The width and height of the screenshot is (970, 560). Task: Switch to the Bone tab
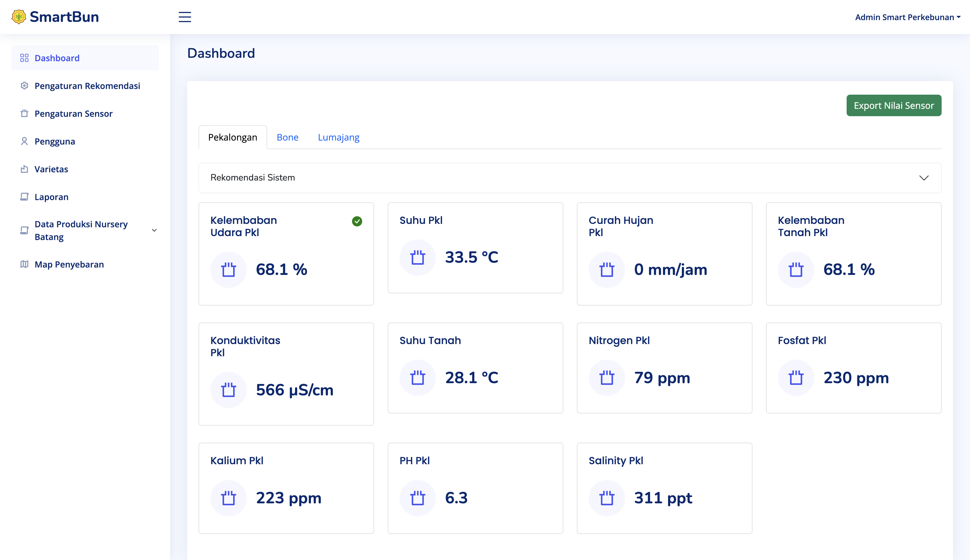(x=288, y=137)
